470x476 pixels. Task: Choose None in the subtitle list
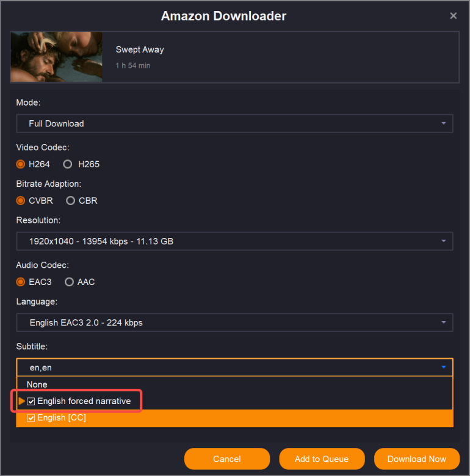[234, 384]
